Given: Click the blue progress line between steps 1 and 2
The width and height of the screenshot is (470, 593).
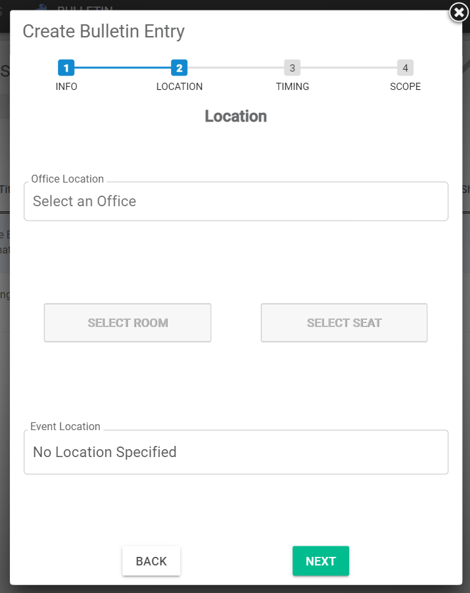Looking at the screenshot, I should click(123, 68).
